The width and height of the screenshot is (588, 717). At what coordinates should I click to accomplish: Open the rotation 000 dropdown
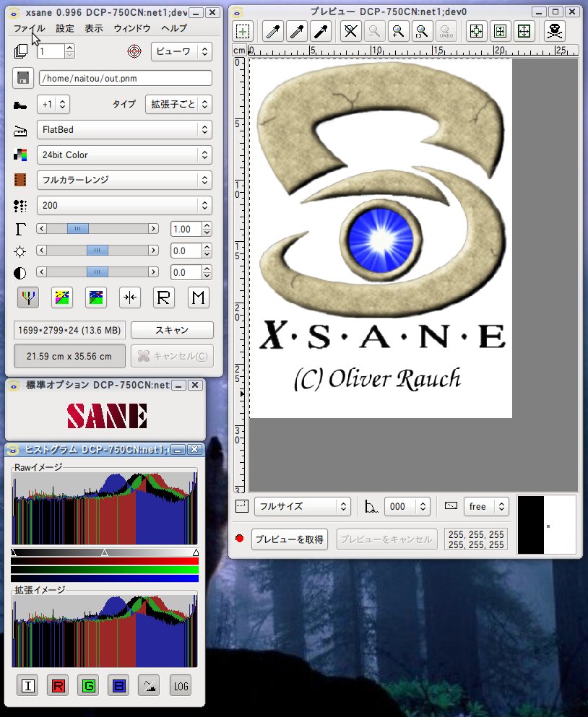coord(407,507)
